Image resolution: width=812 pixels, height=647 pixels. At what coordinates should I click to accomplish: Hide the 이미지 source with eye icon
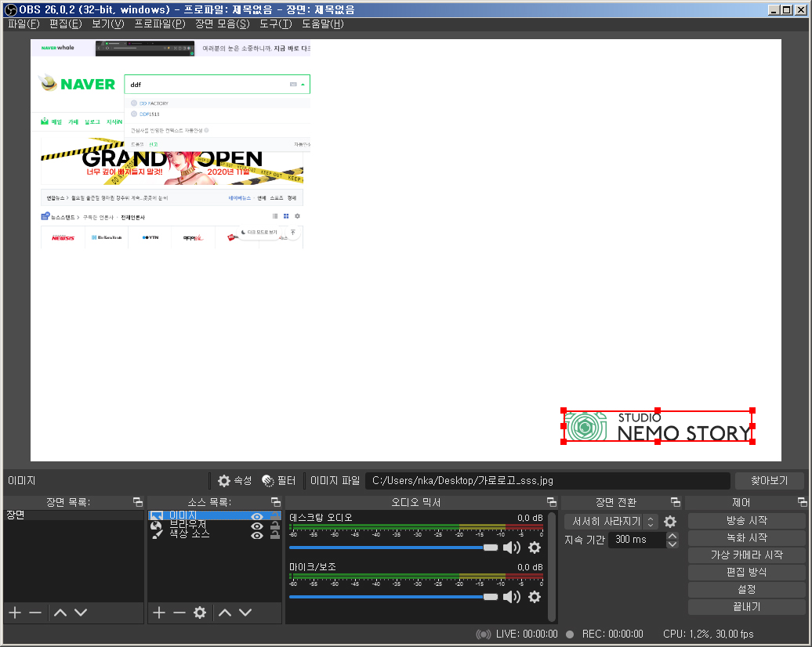click(x=257, y=516)
